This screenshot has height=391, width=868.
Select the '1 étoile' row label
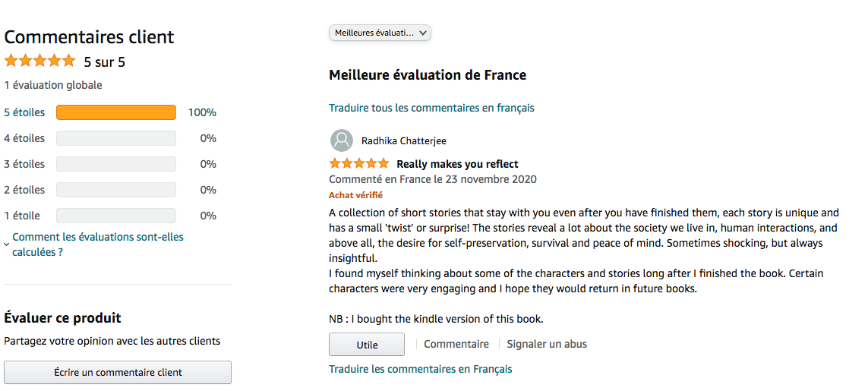(22, 216)
